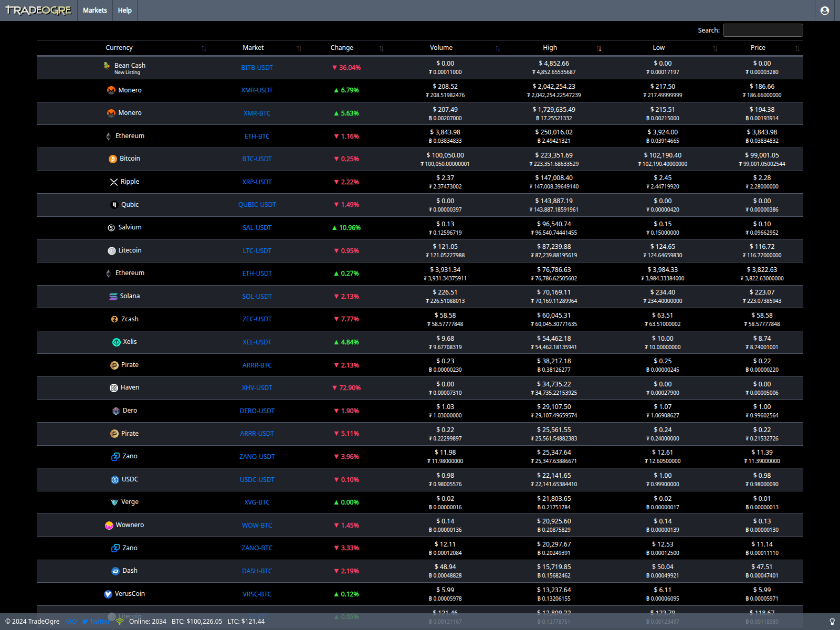This screenshot has width=840, height=630.
Task: Click the Pirate icon in ARRR-BTC row
Action: click(114, 365)
